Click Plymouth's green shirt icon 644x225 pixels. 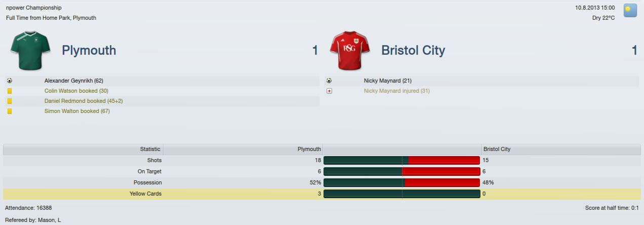point(31,51)
